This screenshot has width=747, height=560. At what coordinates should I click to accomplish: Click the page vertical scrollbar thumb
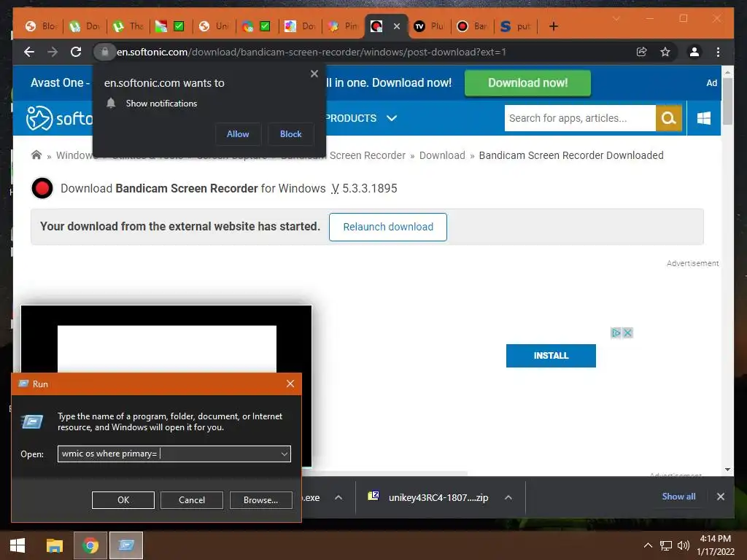tap(727, 101)
